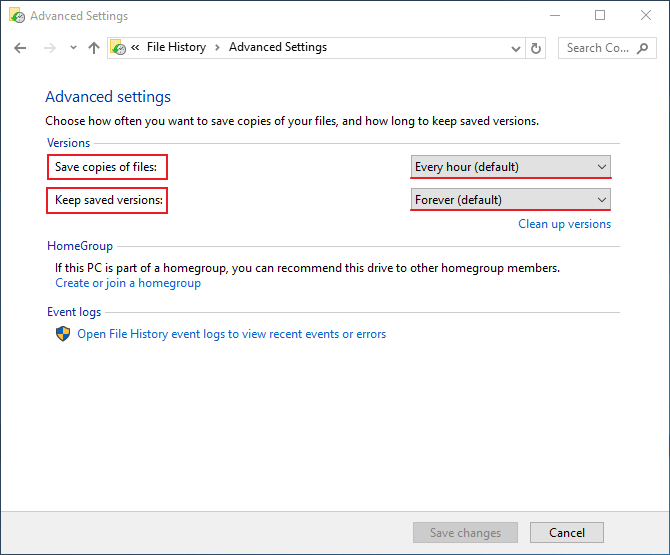Click the File History icon in address bar
This screenshot has height=555, width=670.
tap(118, 47)
